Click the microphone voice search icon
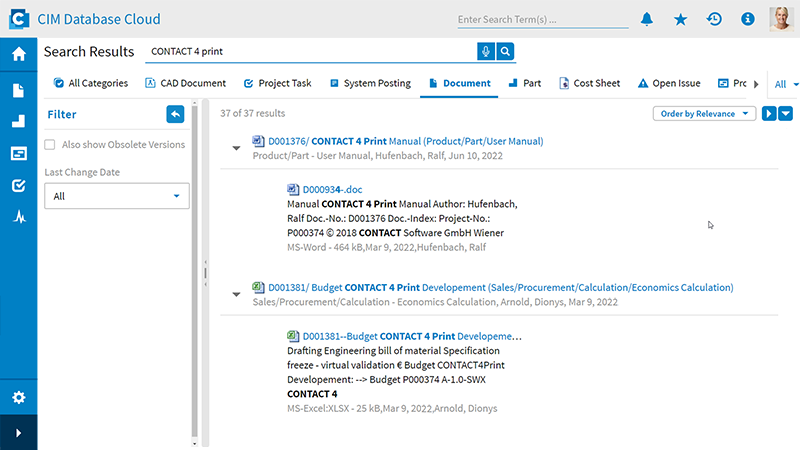The height and width of the screenshot is (450, 800). pos(486,51)
